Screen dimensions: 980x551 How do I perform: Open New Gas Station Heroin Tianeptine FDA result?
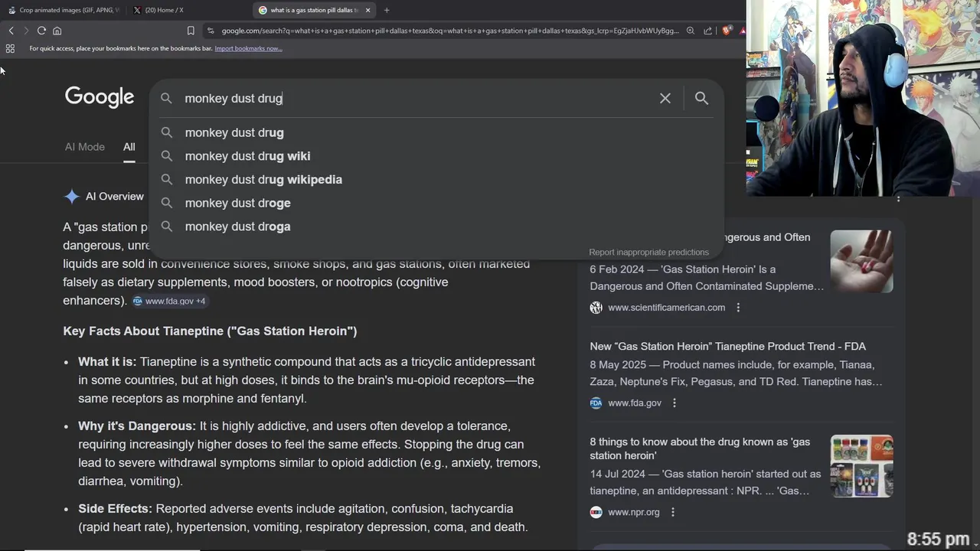[x=727, y=347]
